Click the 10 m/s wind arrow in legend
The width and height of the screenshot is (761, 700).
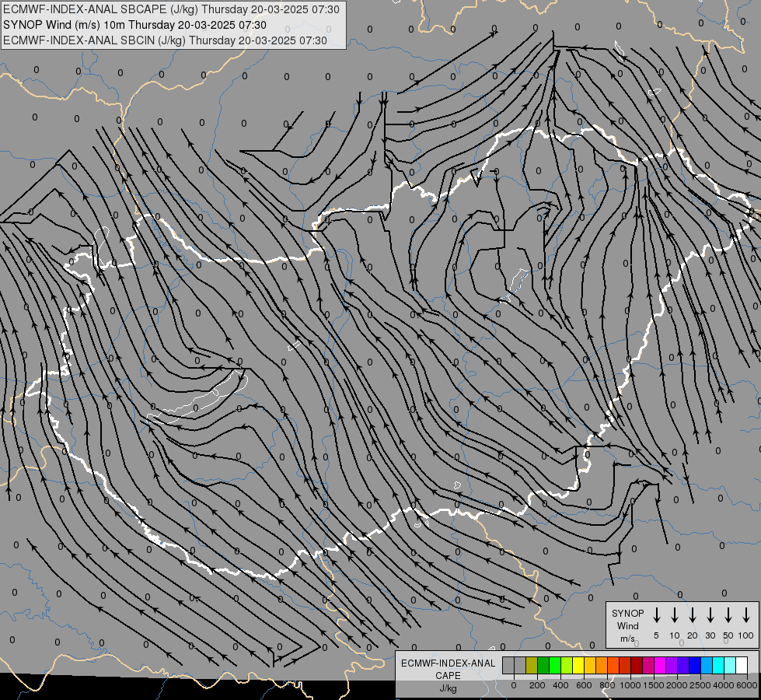(x=675, y=615)
